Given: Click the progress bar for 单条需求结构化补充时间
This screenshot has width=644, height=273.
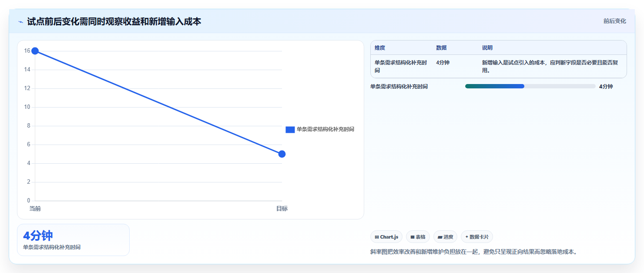Looking at the screenshot, I should coord(530,86).
